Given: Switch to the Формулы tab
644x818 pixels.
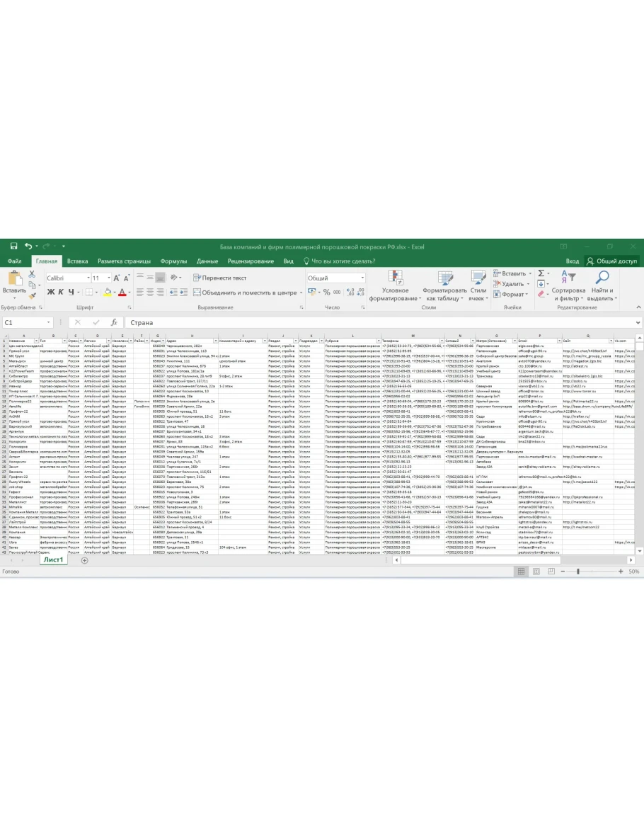Looking at the screenshot, I should tap(173, 261).
